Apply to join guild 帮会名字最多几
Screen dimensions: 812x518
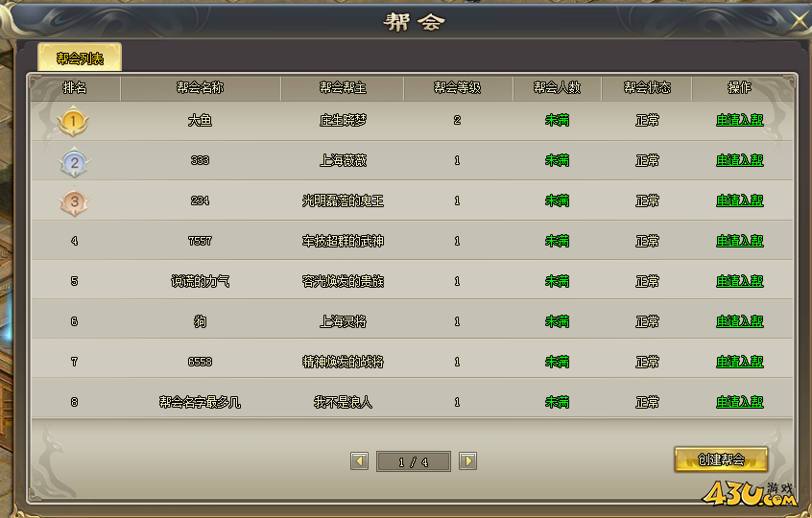pos(739,402)
